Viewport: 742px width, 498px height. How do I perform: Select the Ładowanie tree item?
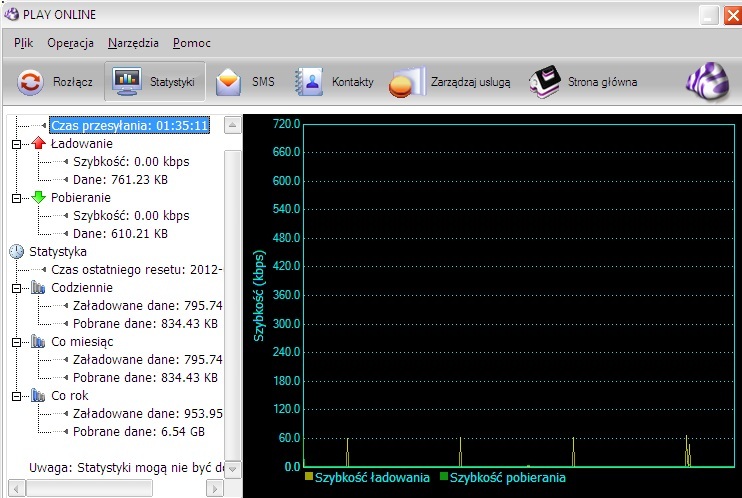[x=81, y=143]
